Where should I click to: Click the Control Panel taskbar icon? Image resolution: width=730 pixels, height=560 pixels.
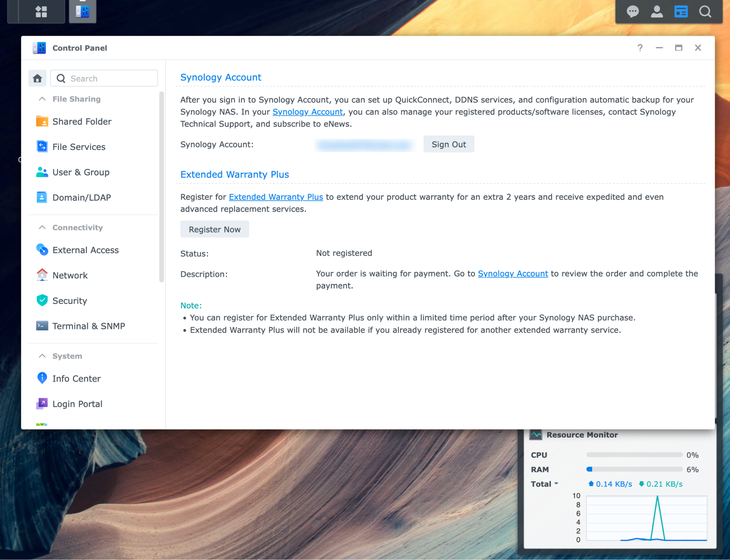tap(82, 12)
